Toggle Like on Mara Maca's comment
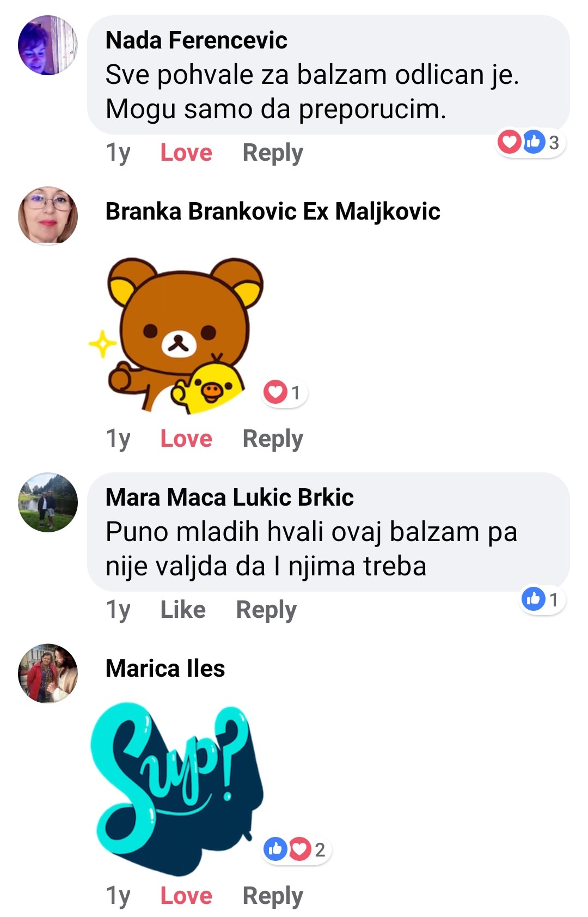 point(183,610)
